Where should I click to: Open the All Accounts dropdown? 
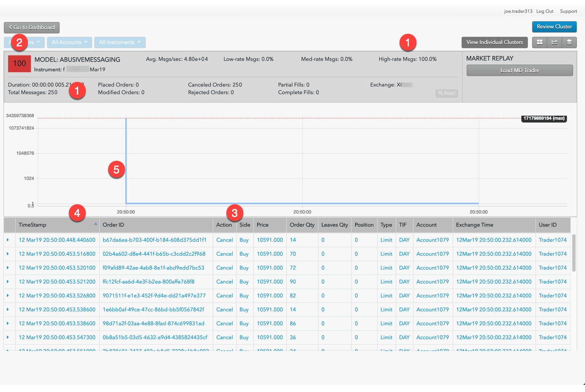coord(69,42)
